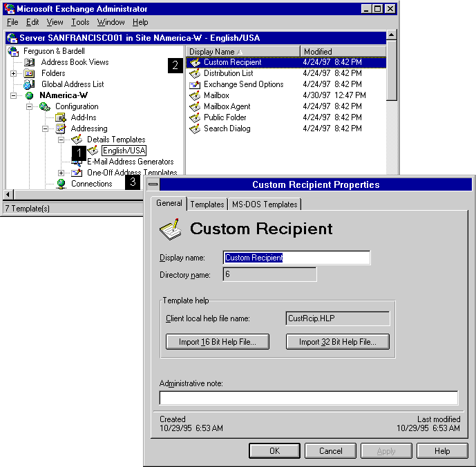Click the Mailbox Agent row icon
The height and width of the screenshot is (467, 476).
(195, 106)
